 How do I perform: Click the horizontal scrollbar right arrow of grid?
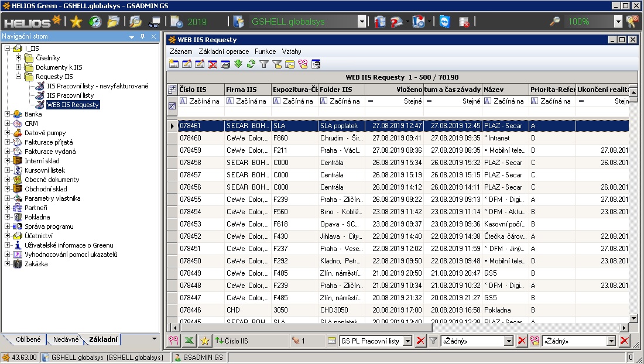pyautogui.click(x=624, y=328)
